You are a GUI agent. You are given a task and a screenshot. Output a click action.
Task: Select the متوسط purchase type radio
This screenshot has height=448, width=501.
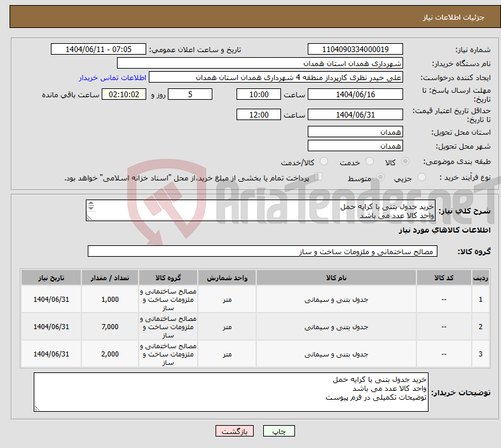(380, 177)
